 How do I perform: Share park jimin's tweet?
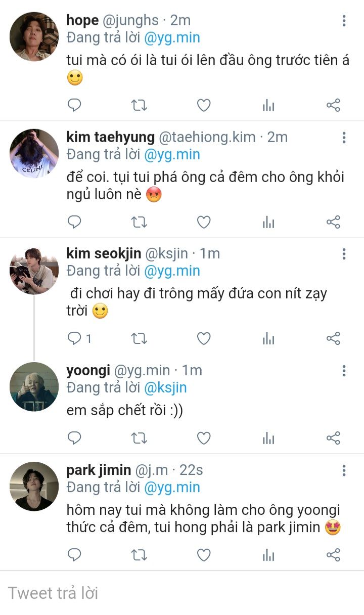point(333,555)
